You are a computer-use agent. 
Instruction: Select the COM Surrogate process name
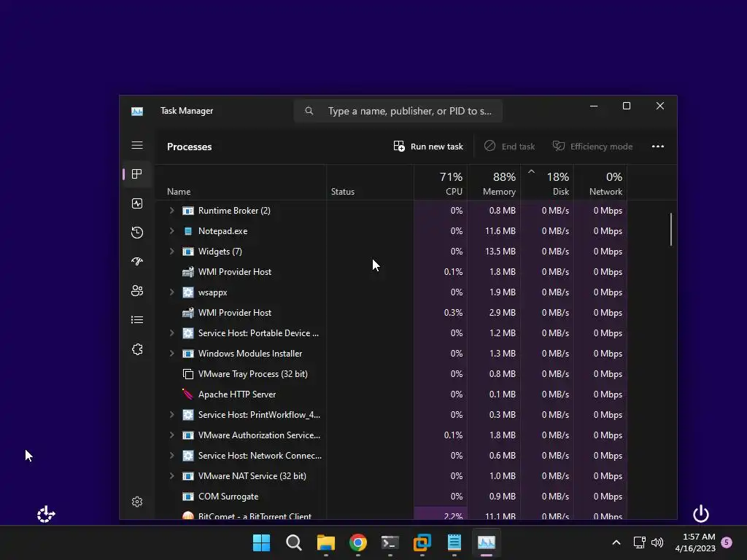click(x=228, y=496)
